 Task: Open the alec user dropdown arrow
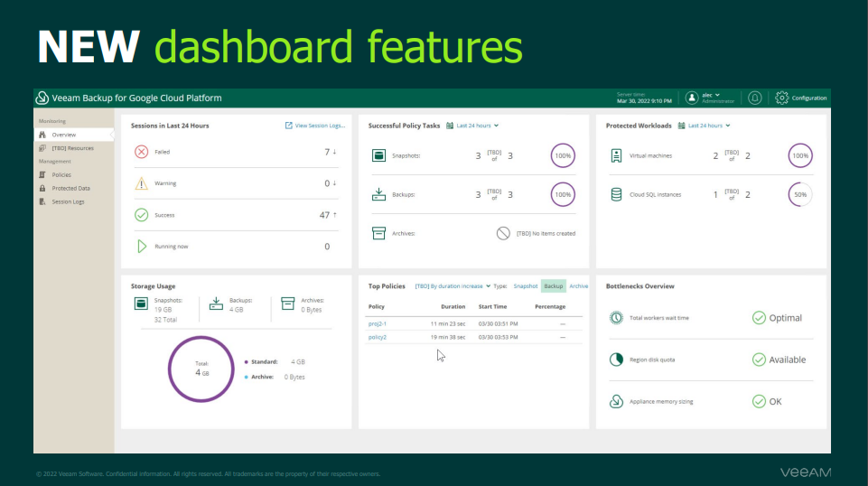coord(717,95)
